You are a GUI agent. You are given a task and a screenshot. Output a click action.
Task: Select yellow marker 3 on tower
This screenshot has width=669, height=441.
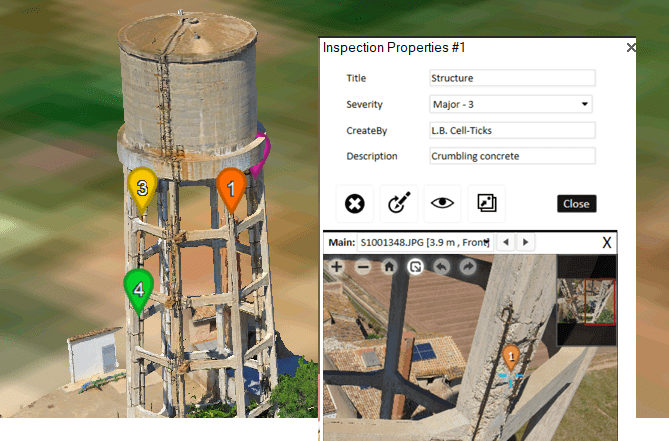[143, 188]
